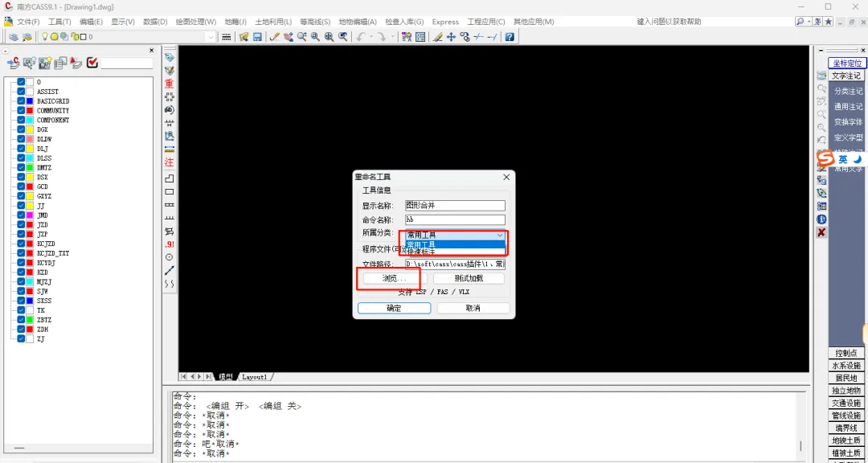868x463 pixels.
Task: Toggle the ZJ layer checkbox
Action: (21, 339)
